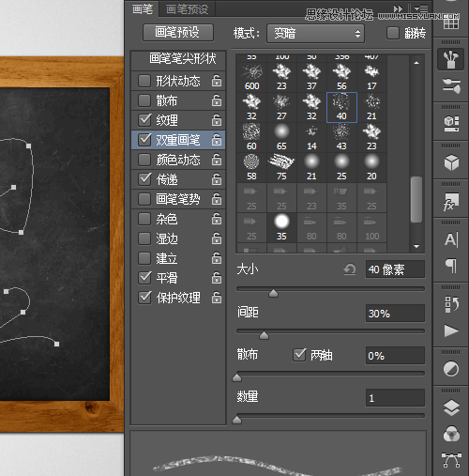This screenshot has height=476, width=469.
Task: Open the 3D cube panel icon
Action: tap(451, 162)
